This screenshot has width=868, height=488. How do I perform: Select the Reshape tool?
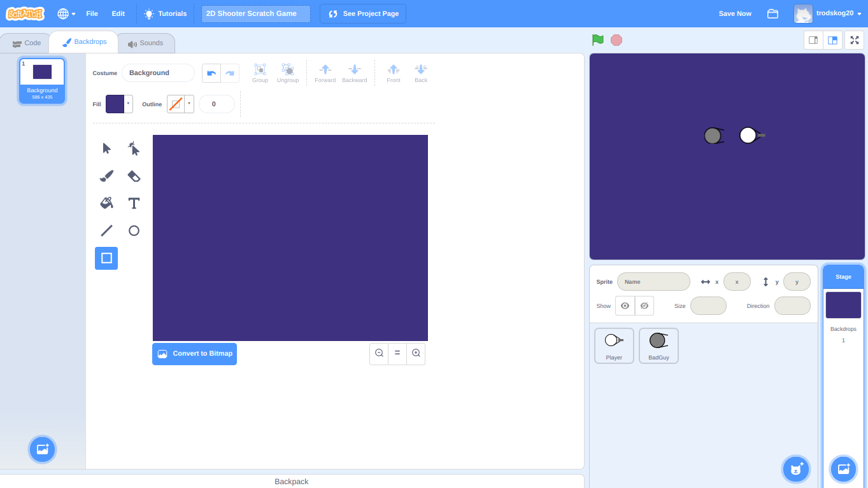coord(134,148)
